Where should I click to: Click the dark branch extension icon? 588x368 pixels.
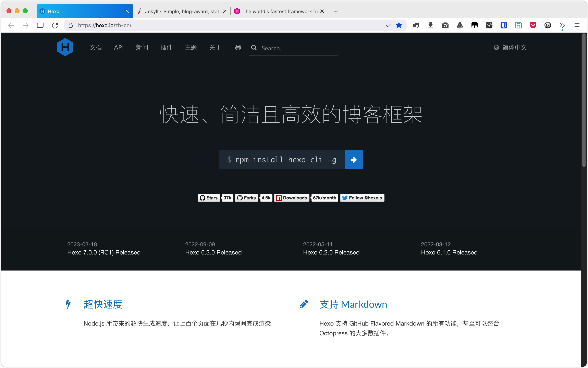(x=489, y=25)
